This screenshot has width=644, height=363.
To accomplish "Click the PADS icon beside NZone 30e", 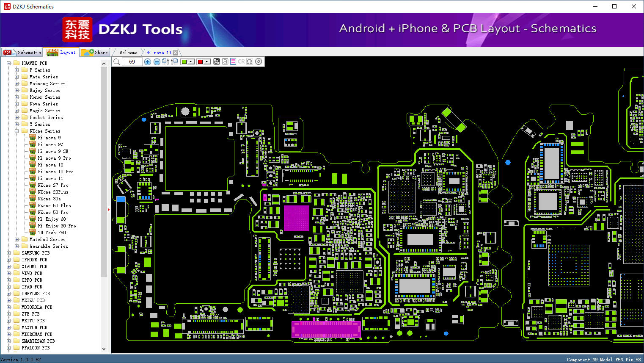I will [33, 199].
